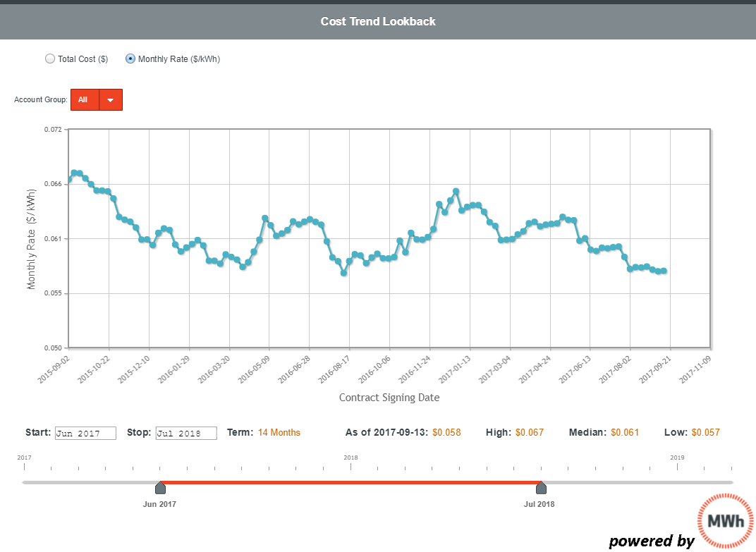Click the Start date field Jun 2017
This screenshot has height=552, width=756.
click(85, 433)
